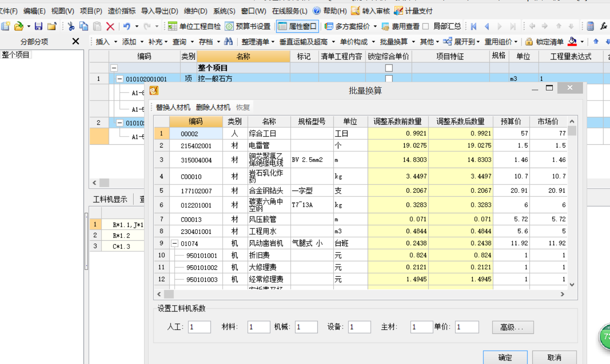Check 锁定综合单价 for 整个项目 row
The width and height of the screenshot is (610, 364).
click(389, 68)
